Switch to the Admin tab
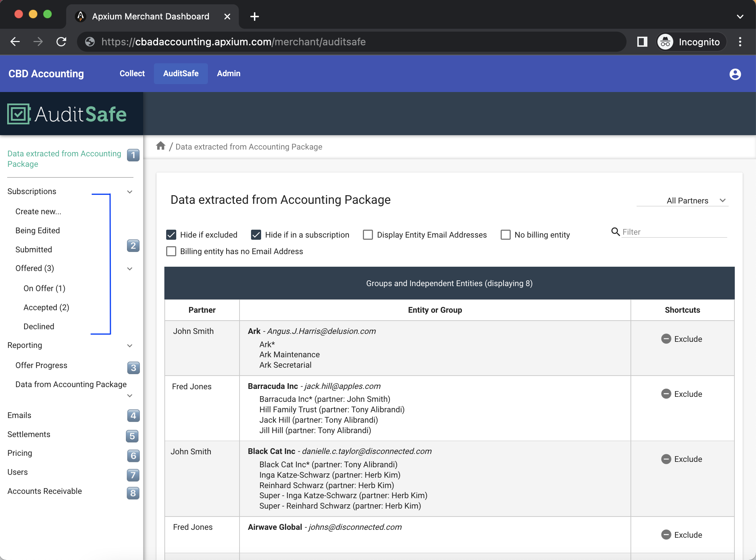756x560 pixels. coord(228,73)
